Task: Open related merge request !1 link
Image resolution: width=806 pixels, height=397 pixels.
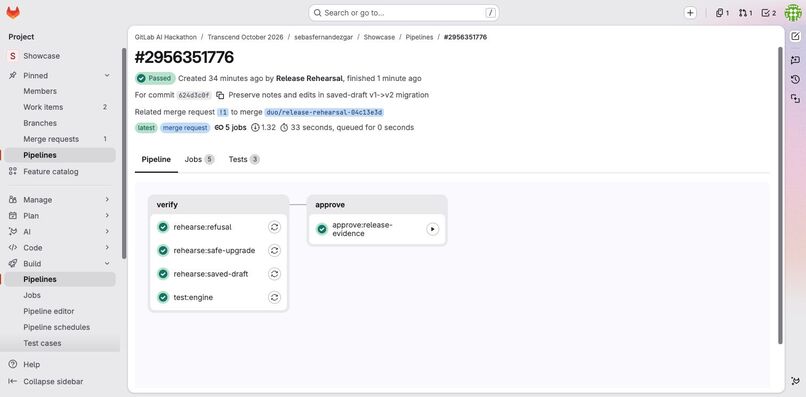Action: point(223,112)
